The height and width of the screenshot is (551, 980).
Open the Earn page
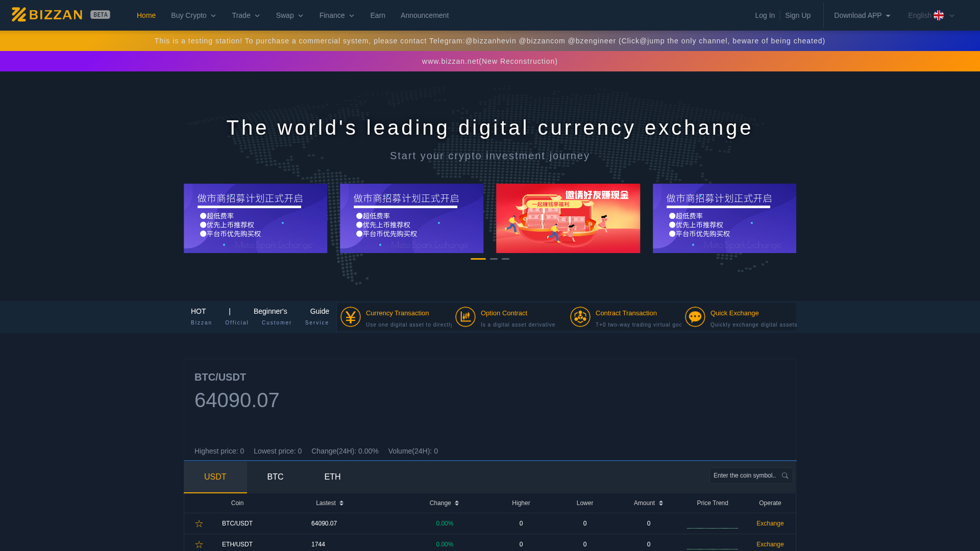378,15
